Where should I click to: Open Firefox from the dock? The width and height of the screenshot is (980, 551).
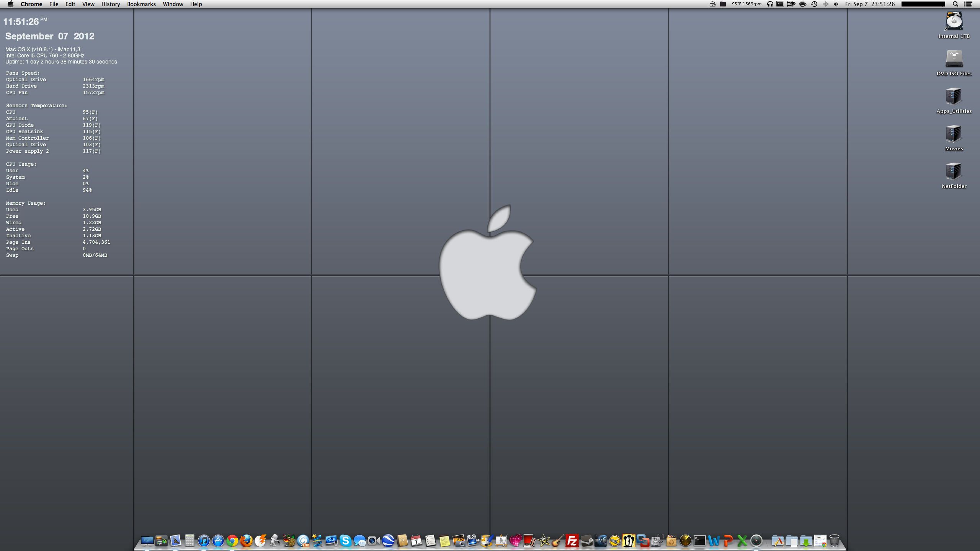coord(246,541)
